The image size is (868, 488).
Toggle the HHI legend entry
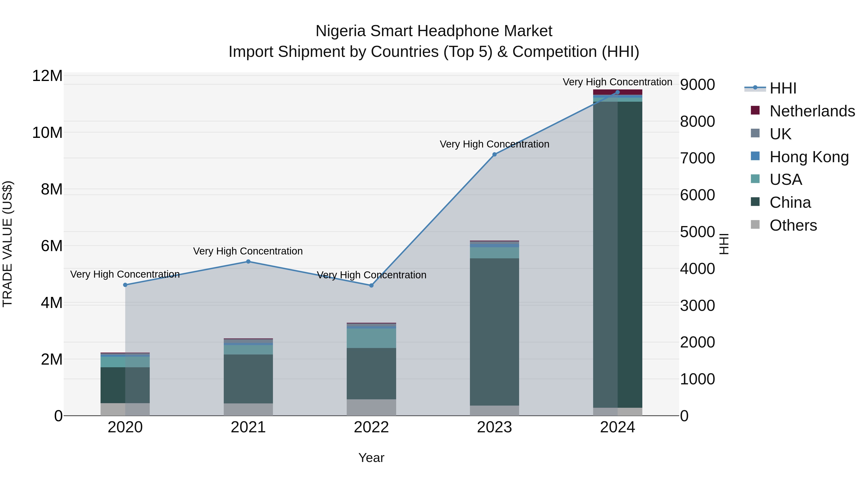[770, 88]
